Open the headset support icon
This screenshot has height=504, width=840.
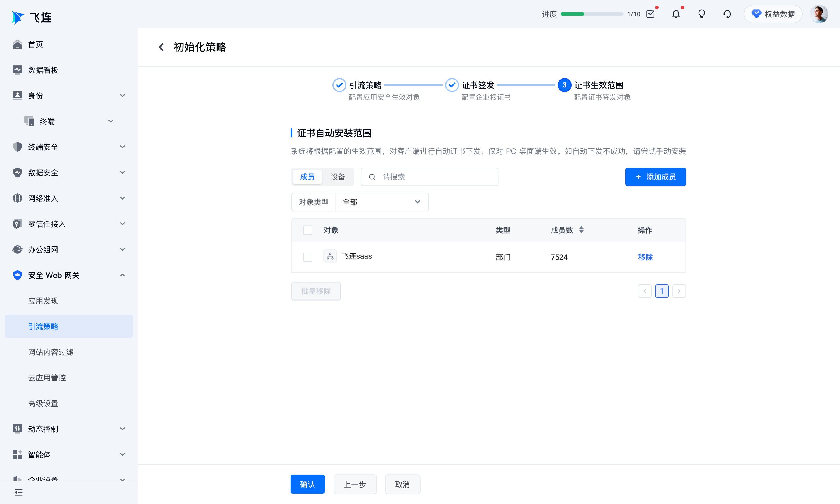pyautogui.click(x=727, y=14)
